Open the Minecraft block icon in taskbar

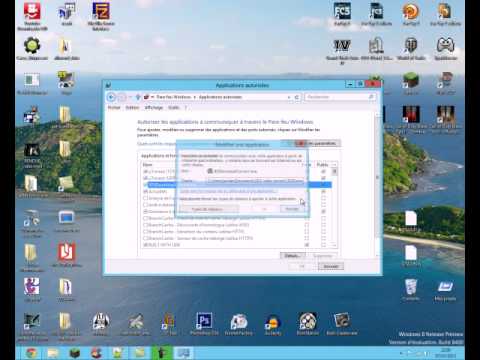pyautogui.click(x=75, y=353)
